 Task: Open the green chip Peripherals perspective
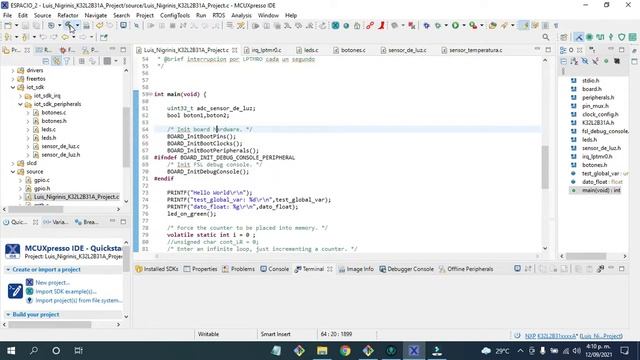pyautogui.click(x=589, y=37)
